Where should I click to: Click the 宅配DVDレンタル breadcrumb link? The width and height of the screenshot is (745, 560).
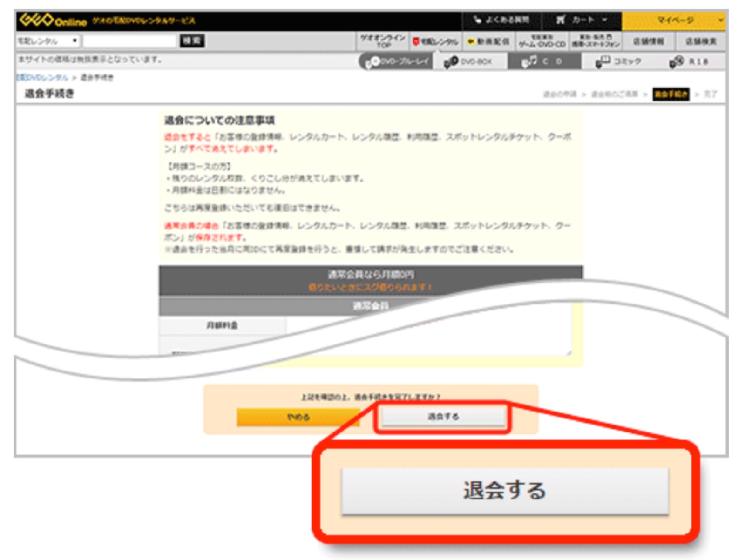click(42, 77)
